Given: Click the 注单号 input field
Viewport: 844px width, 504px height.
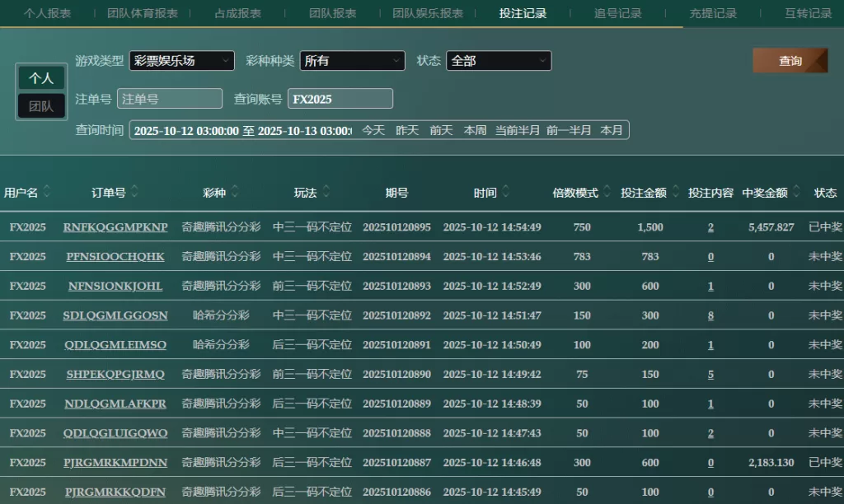Looking at the screenshot, I should coord(170,99).
